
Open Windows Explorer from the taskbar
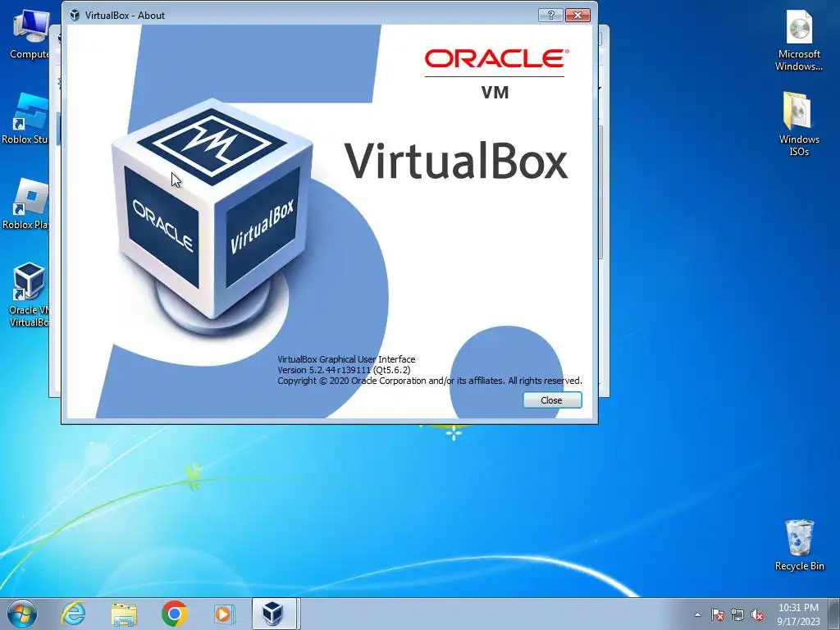tap(124, 614)
